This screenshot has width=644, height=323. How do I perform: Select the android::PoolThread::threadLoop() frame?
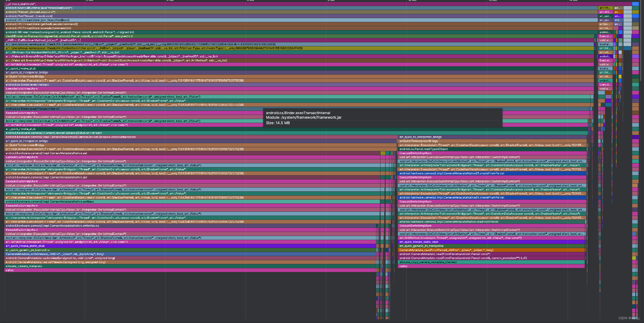pos(301,16)
